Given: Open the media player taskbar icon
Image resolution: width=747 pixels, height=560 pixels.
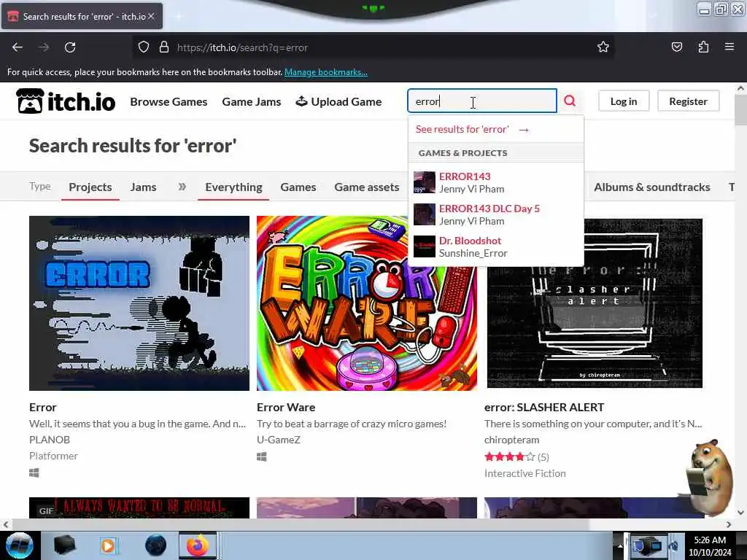Looking at the screenshot, I should (x=108, y=545).
